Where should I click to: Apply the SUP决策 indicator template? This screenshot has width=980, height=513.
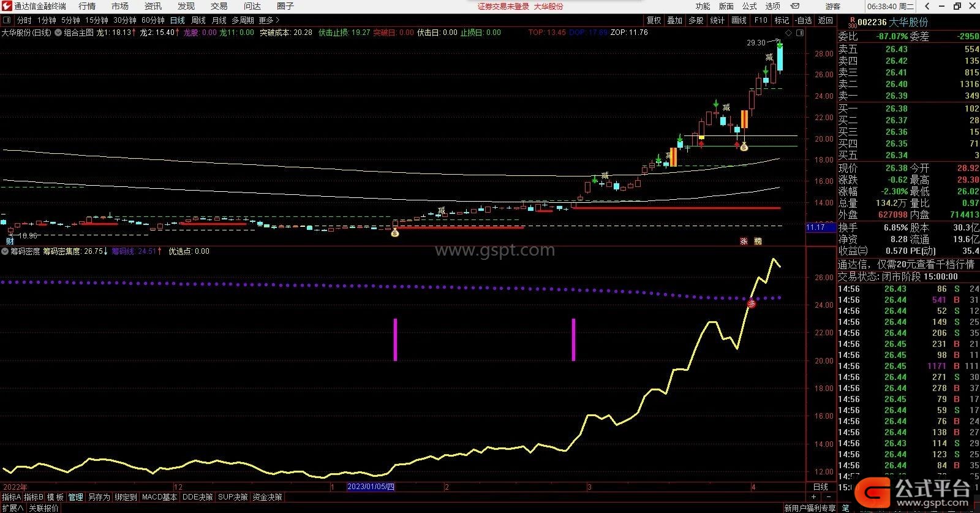click(233, 497)
